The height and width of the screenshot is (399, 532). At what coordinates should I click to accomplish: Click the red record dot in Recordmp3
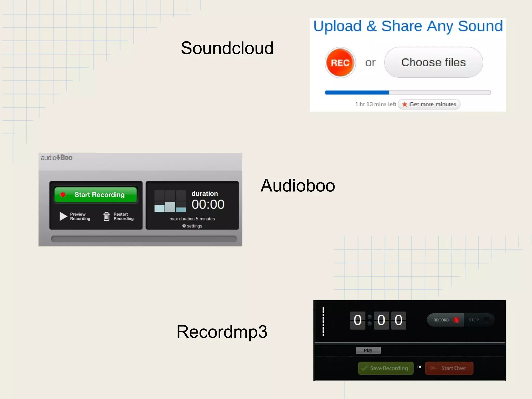click(x=456, y=320)
